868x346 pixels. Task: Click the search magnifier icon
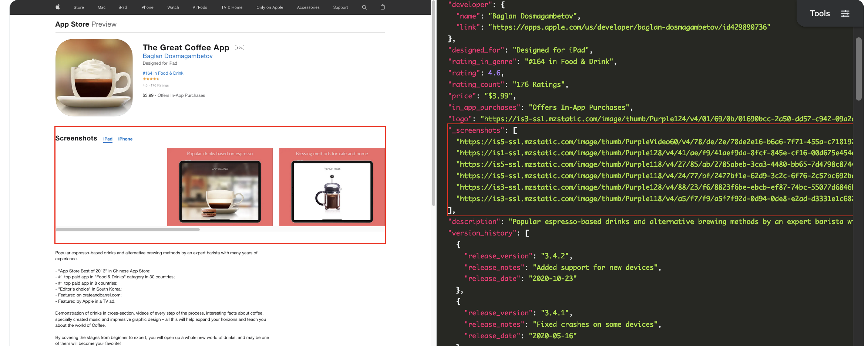click(x=364, y=7)
